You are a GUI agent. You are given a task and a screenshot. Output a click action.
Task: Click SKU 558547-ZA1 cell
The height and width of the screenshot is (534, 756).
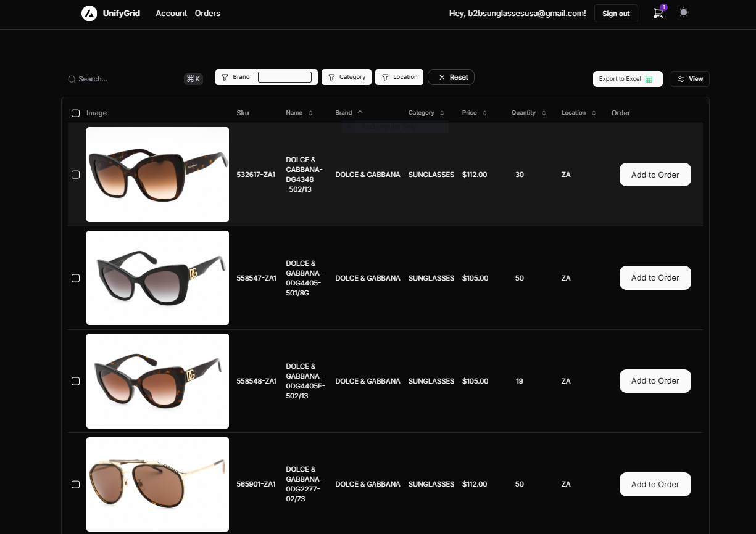click(257, 278)
